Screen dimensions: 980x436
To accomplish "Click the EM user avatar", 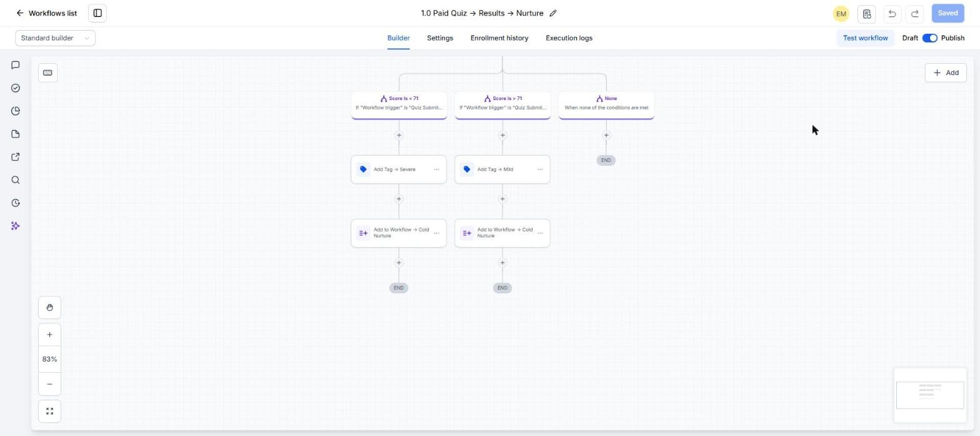I will (841, 14).
